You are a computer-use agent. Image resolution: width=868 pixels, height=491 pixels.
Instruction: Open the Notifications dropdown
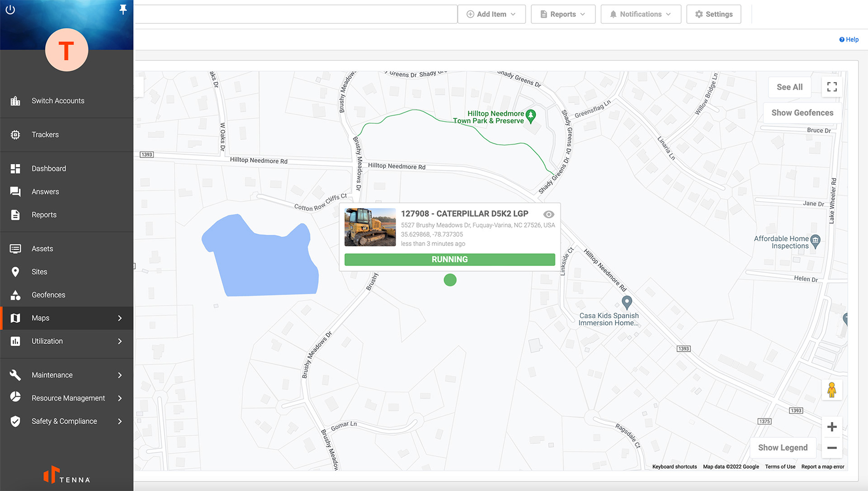point(640,14)
